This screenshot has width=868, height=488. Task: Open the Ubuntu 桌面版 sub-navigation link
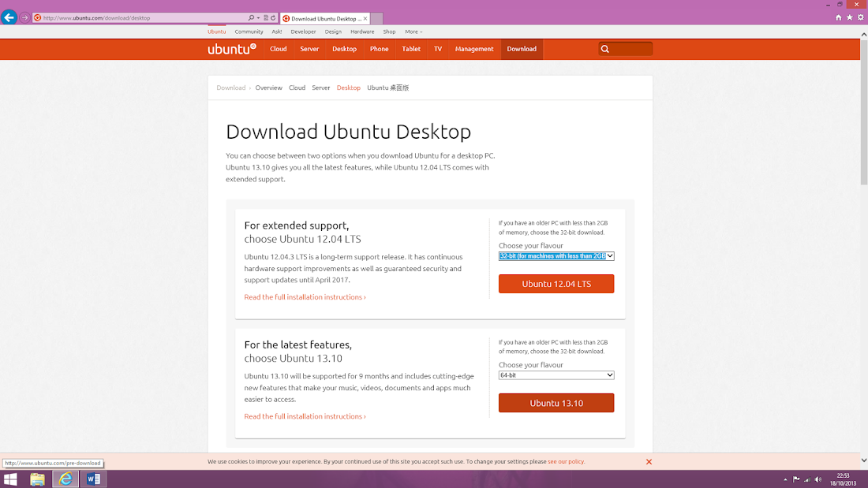coord(388,88)
